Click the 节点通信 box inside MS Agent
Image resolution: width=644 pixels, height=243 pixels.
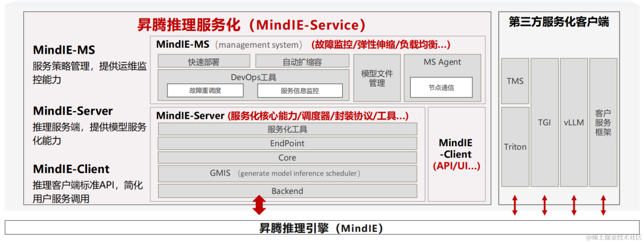[441, 87]
